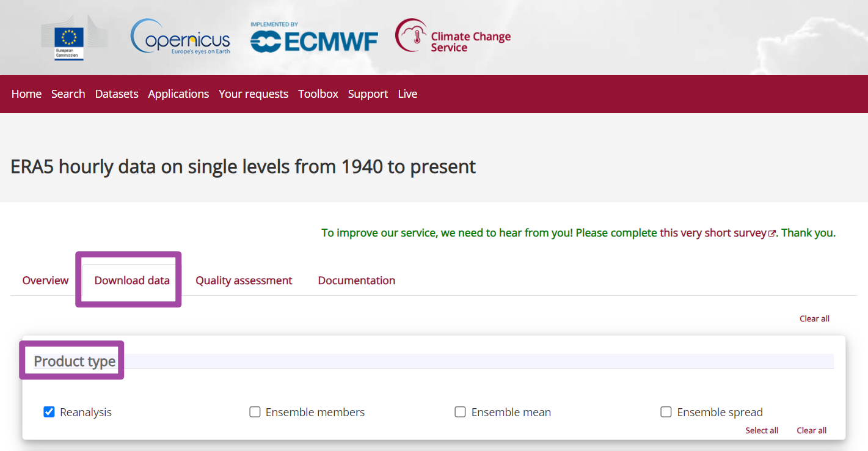
Task: Click the Copernicus logo
Action: click(x=180, y=37)
